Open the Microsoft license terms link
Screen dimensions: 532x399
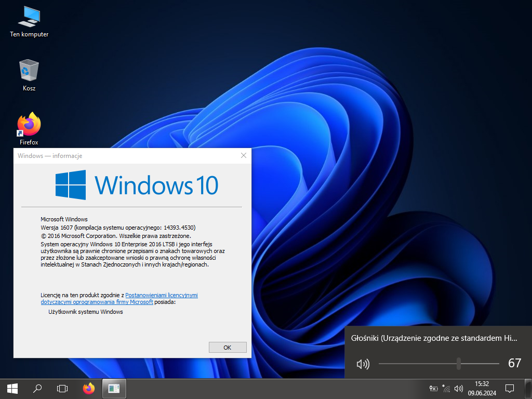coord(161,295)
